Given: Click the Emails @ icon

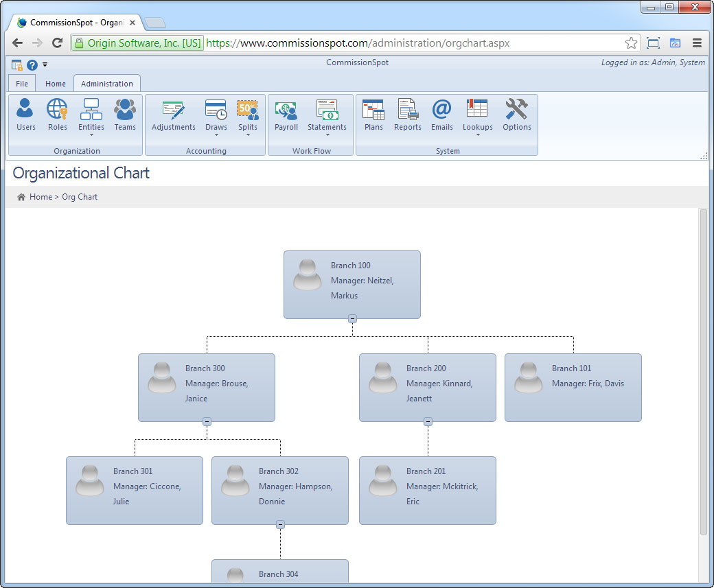Looking at the screenshot, I should coord(441,109).
